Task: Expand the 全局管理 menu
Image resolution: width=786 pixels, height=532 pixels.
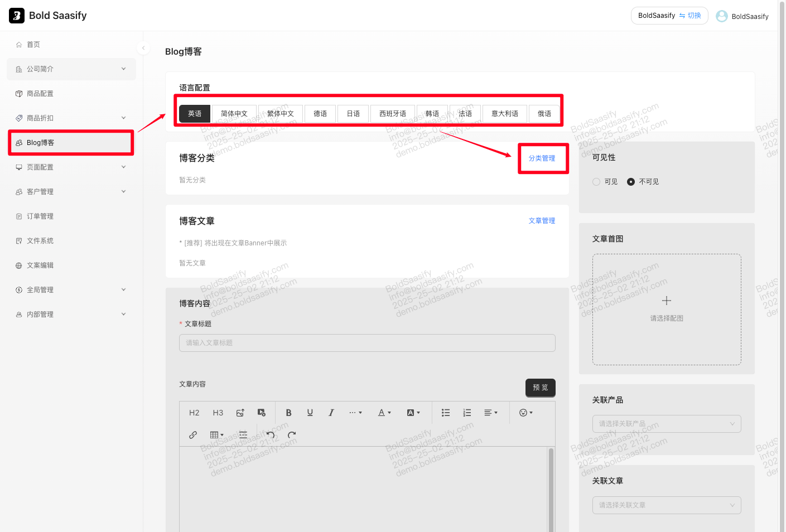Action: [x=71, y=290]
